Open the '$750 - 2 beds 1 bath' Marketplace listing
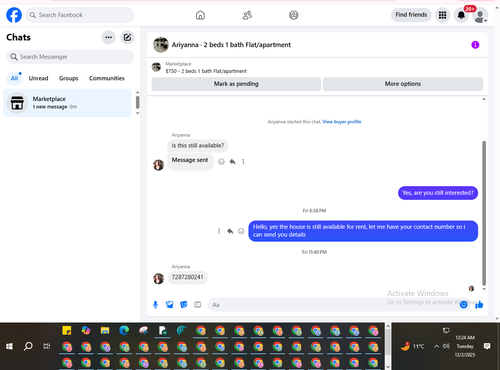The width and height of the screenshot is (500, 370). pos(206,71)
